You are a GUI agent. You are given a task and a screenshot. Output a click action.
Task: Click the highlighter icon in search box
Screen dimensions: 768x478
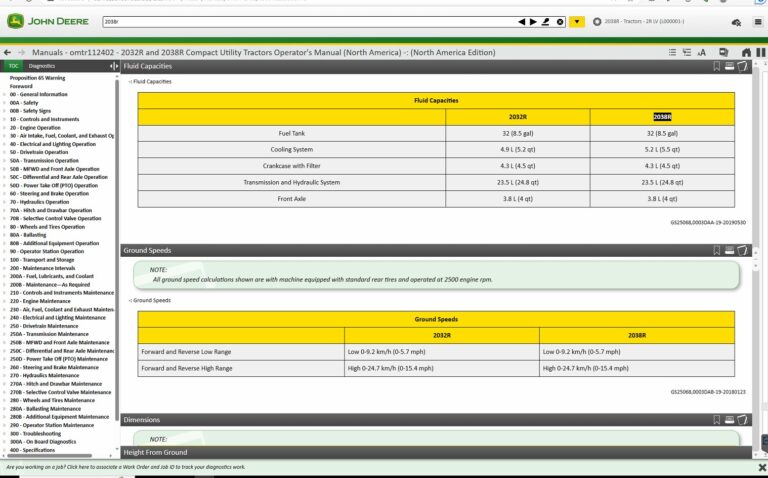tap(546, 22)
